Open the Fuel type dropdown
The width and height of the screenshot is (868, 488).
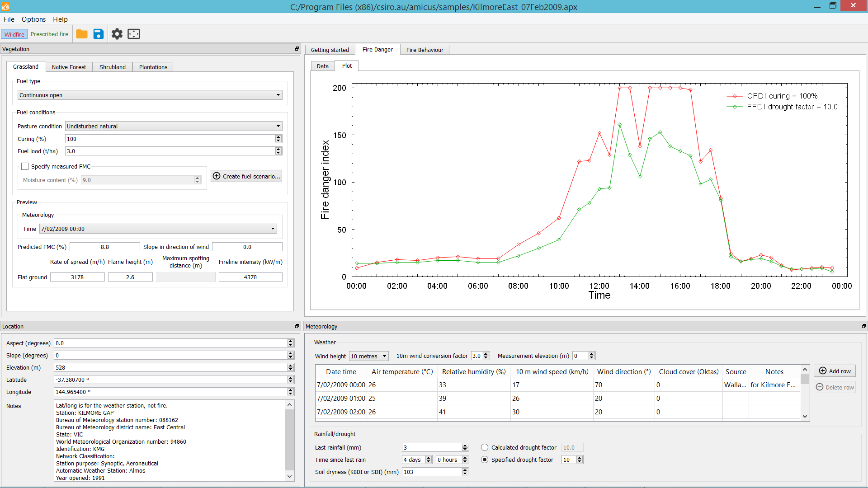pyautogui.click(x=150, y=95)
